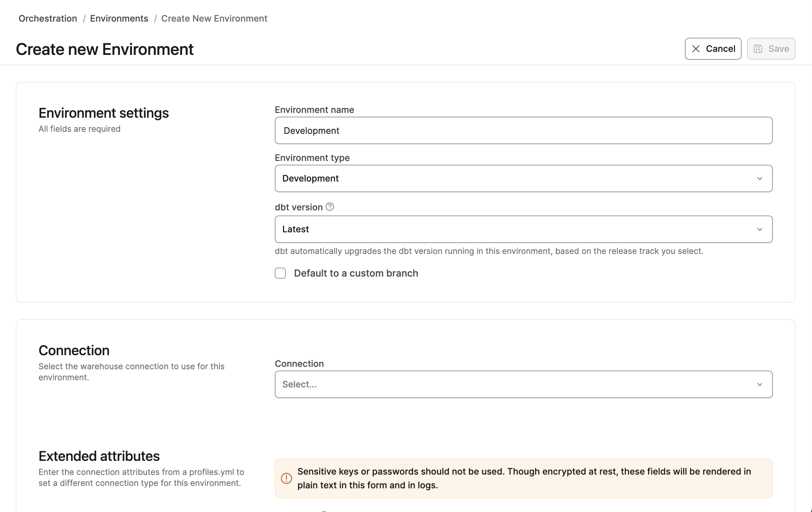Click the Save disk icon
Viewport: 812px width, 512px height.
[758, 48]
